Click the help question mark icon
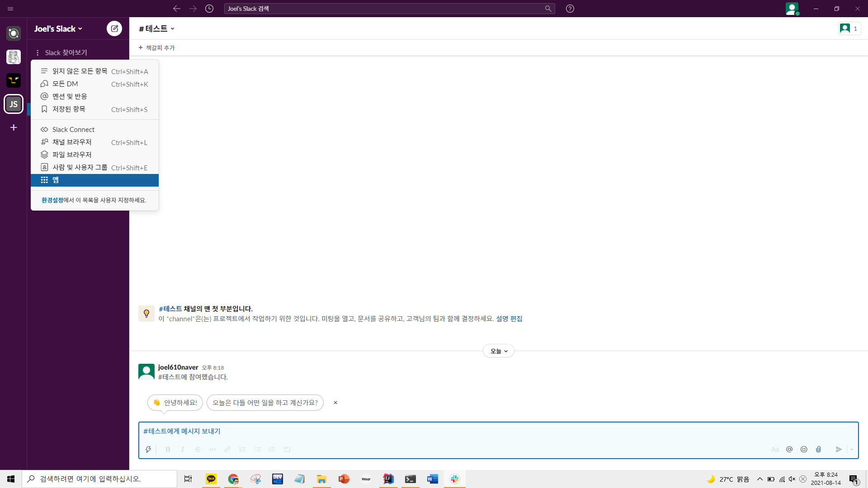868x488 pixels. pyautogui.click(x=570, y=9)
